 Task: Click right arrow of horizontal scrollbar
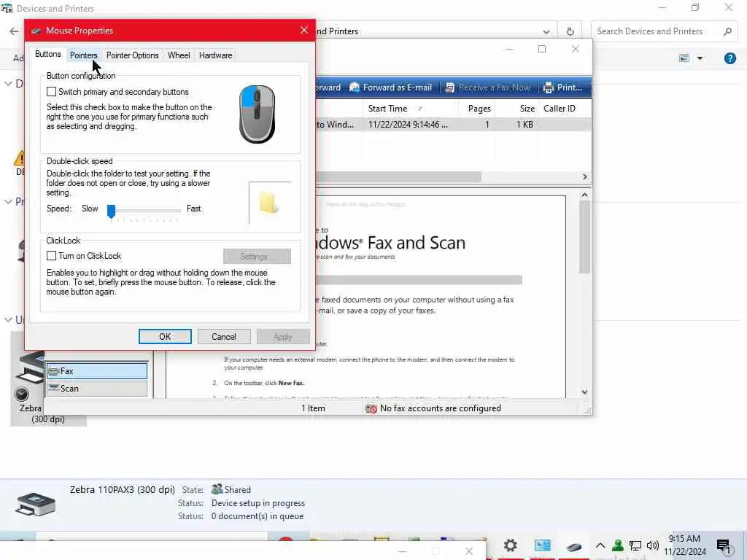(x=585, y=176)
